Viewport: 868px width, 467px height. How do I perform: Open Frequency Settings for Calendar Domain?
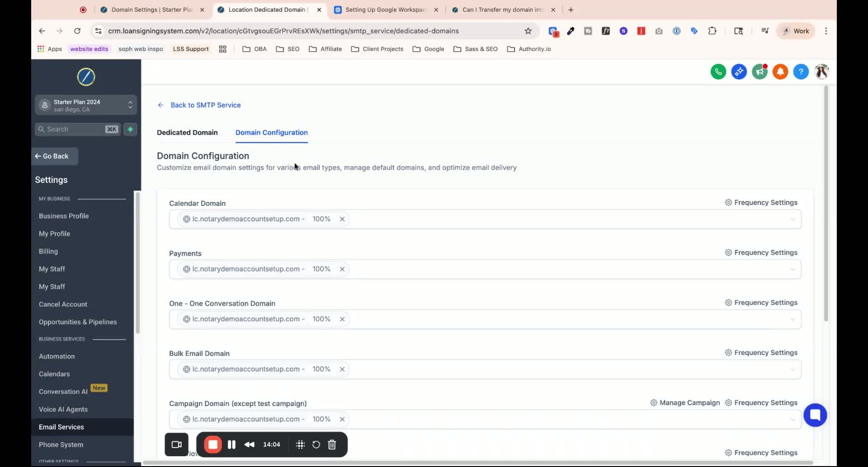tap(761, 202)
